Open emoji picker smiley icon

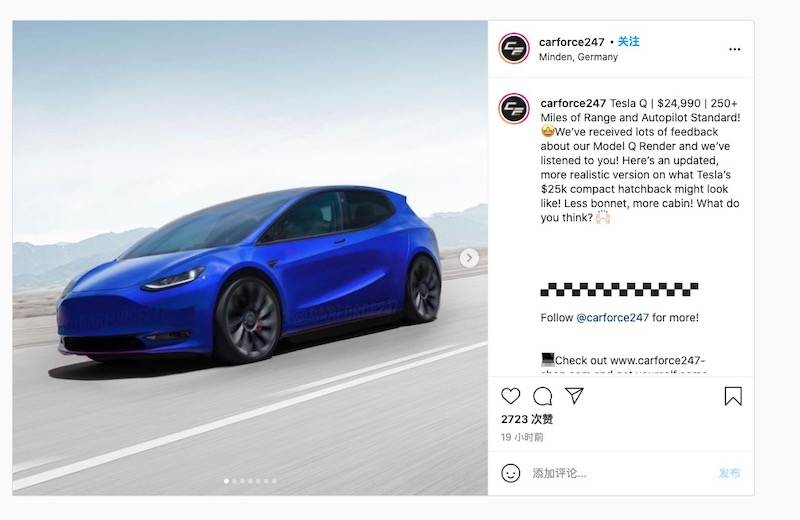(x=511, y=473)
